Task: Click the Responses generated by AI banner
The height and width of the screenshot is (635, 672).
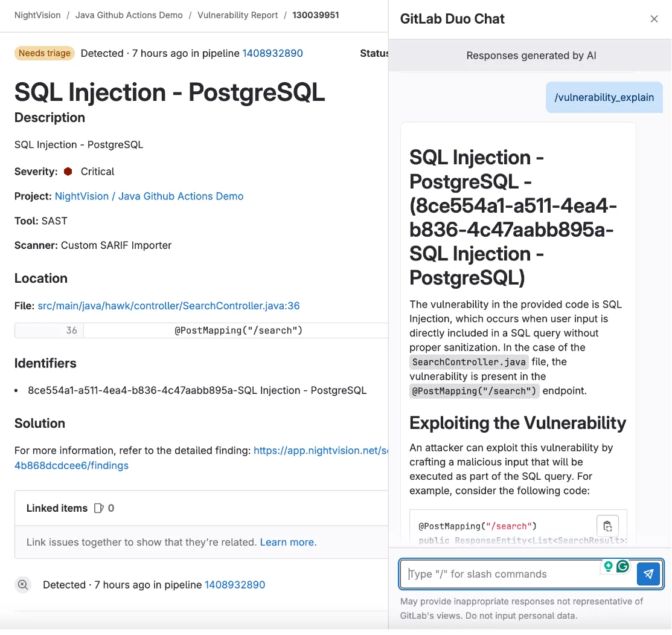Action: [531, 56]
